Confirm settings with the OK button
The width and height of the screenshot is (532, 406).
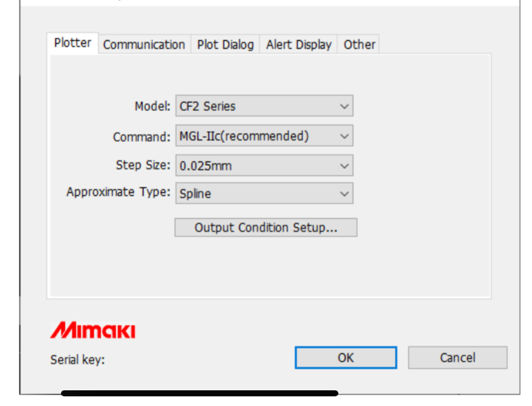click(x=346, y=358)
